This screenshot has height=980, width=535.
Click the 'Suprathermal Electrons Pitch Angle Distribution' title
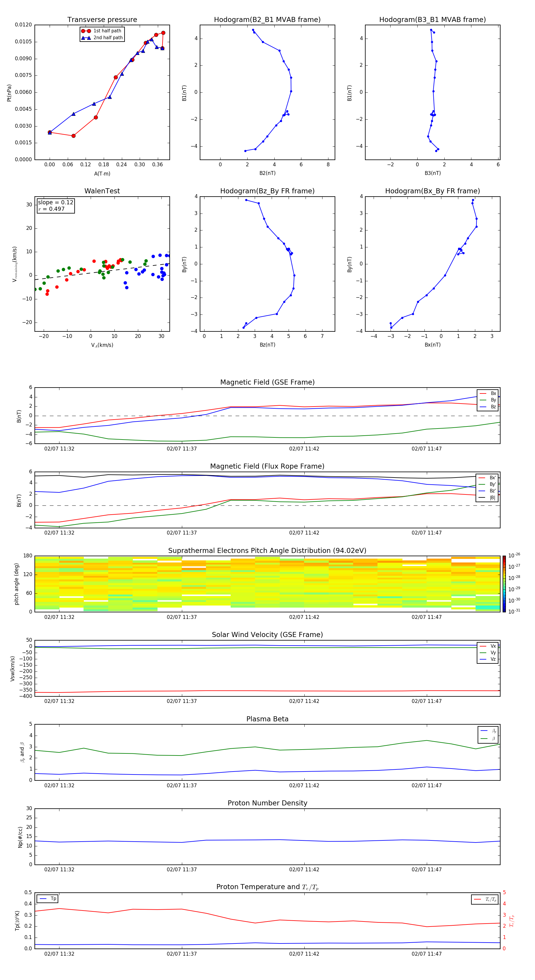pyautogui.click(x=267, y=551)
